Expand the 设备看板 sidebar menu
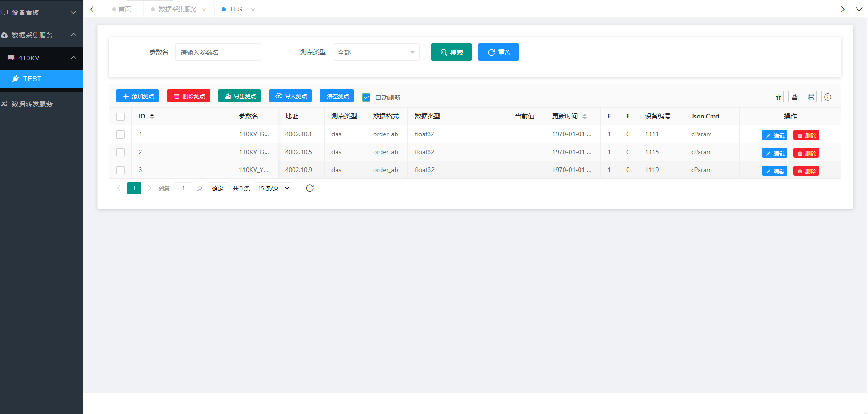This screenshot has height=414, width=868. (41, 12)
